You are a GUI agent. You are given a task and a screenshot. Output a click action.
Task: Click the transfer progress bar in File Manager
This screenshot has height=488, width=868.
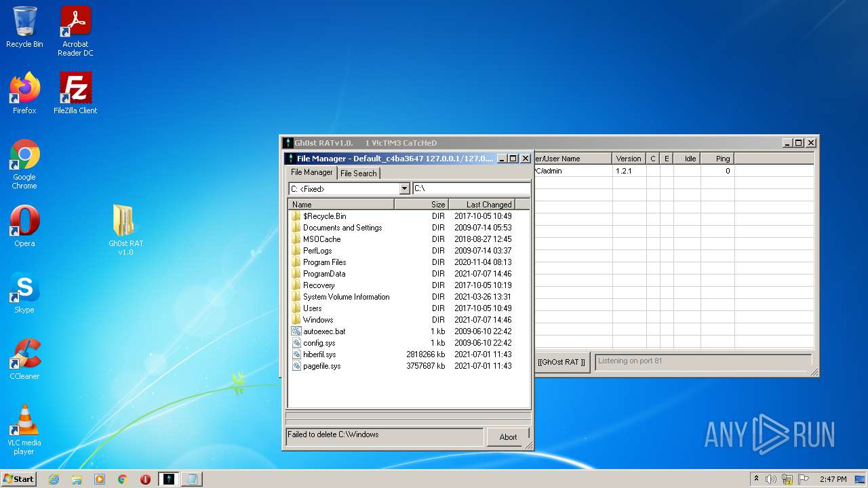click(408, 415)
